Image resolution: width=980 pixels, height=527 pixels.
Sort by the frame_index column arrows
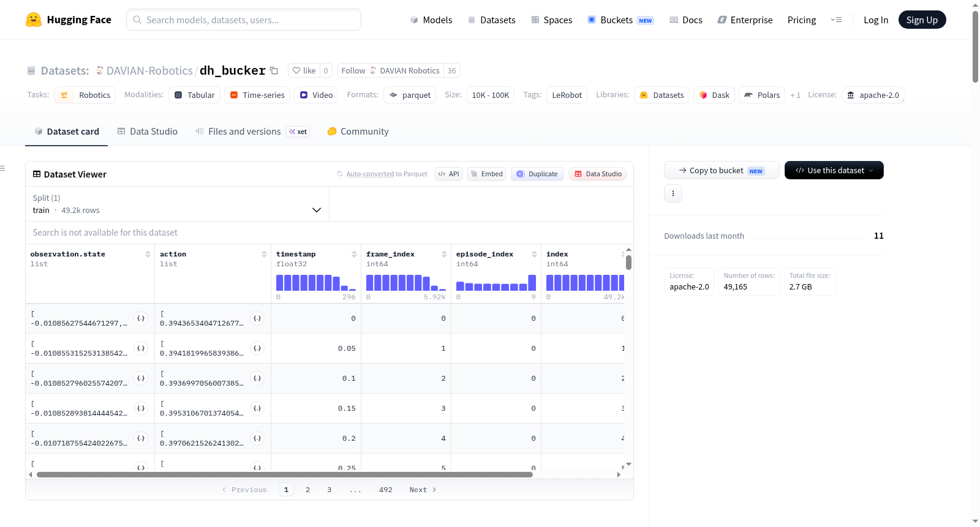pyautogui.click(x=444, y=254)
